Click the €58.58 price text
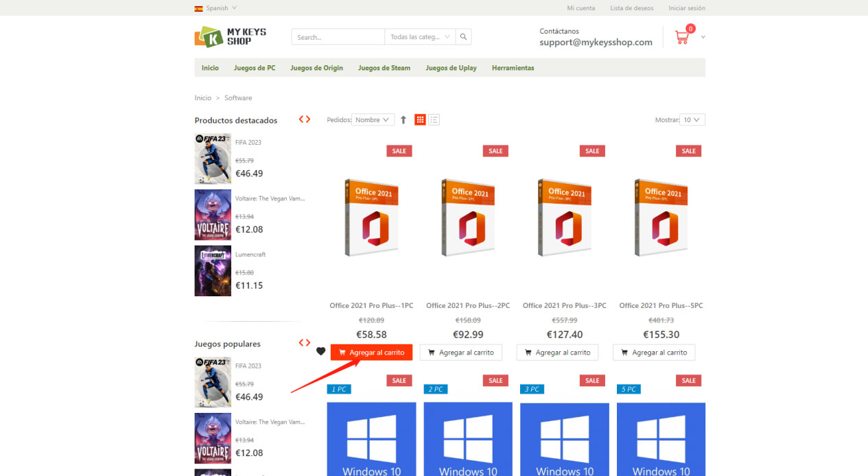 click(371, 335)
